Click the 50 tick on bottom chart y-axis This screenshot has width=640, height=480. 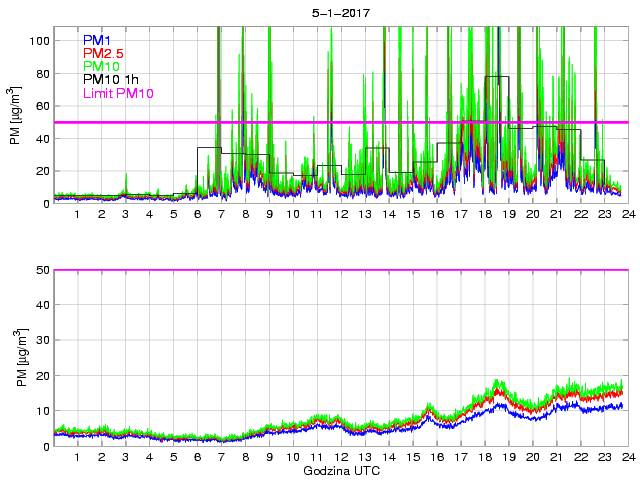[x=43, y=270]
